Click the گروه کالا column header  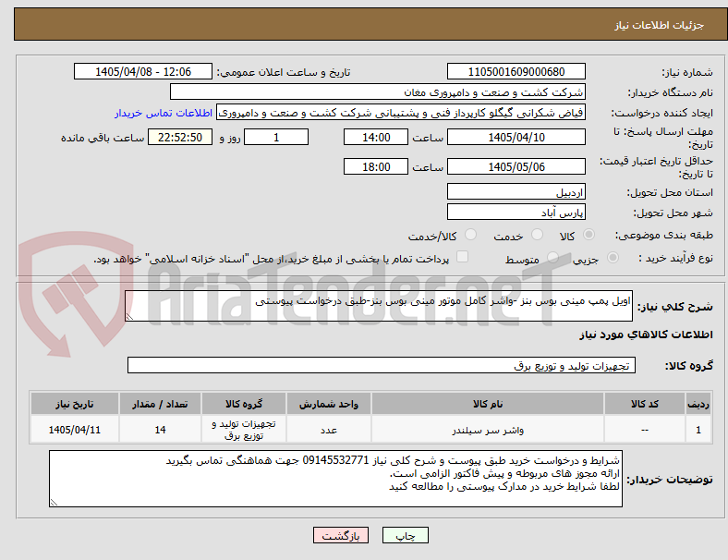pyautogui.click(x=244, y=404)
